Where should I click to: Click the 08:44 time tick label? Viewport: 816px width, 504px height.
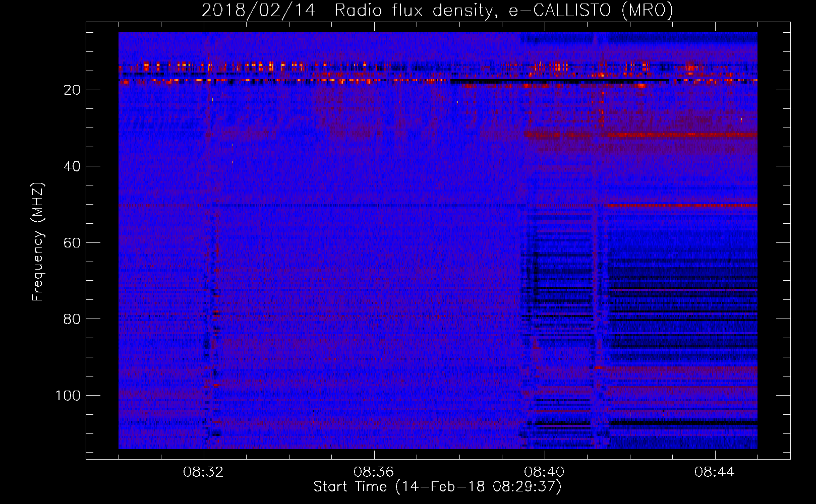[x=715, y=472]
